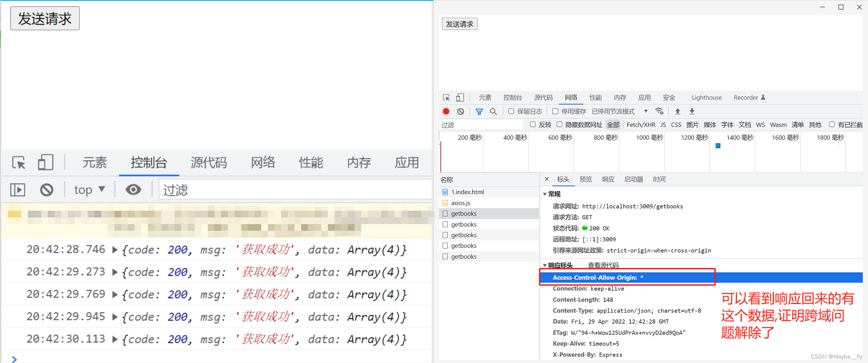Expand console log entry at 20:42:29.945
The width and height of the screenshot is (868, 363).
115,317
